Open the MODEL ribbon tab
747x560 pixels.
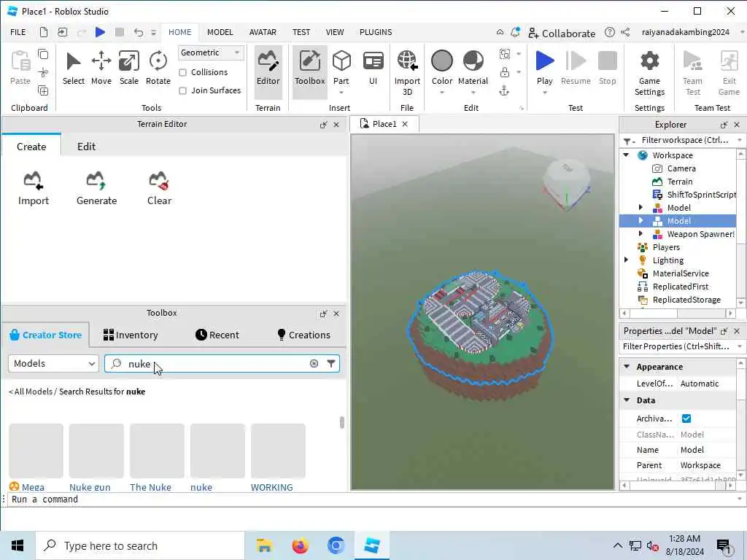pyautogui.click(x=220, y=32)
